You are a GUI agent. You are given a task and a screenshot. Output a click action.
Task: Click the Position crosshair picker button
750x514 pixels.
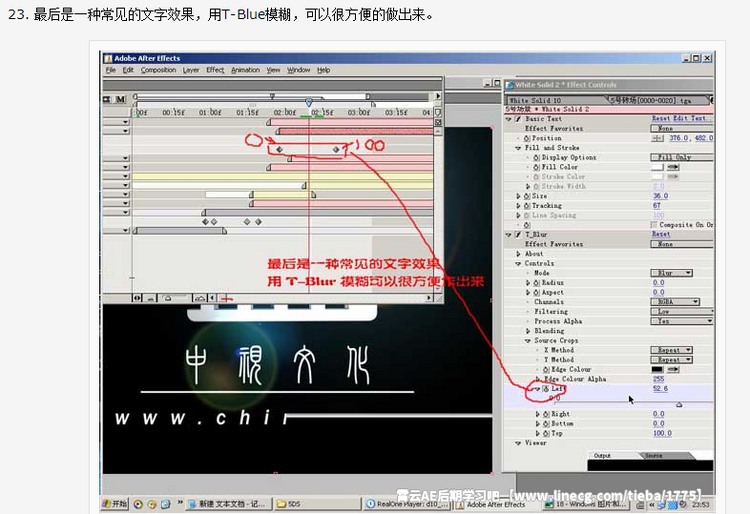pyautogui.click(x=658, y=138)
